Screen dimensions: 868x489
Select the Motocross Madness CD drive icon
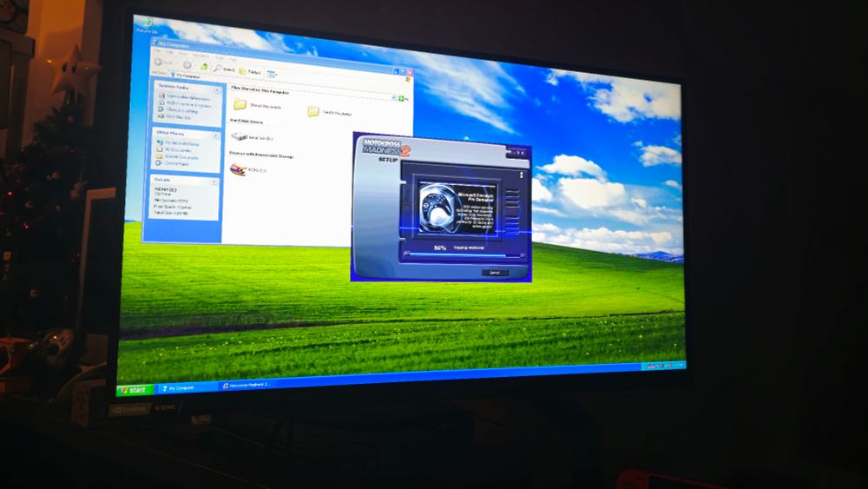(x=238, y=169)
